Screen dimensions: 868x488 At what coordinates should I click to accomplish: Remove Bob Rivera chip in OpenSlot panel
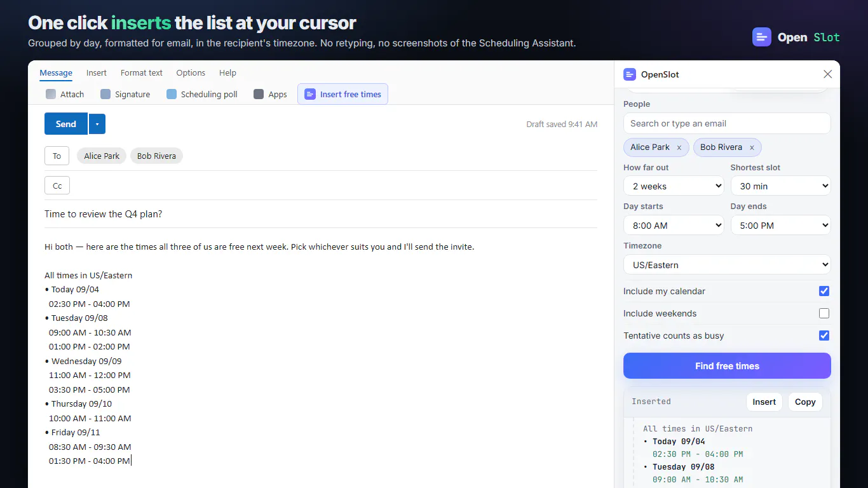[x=752, y=147]
